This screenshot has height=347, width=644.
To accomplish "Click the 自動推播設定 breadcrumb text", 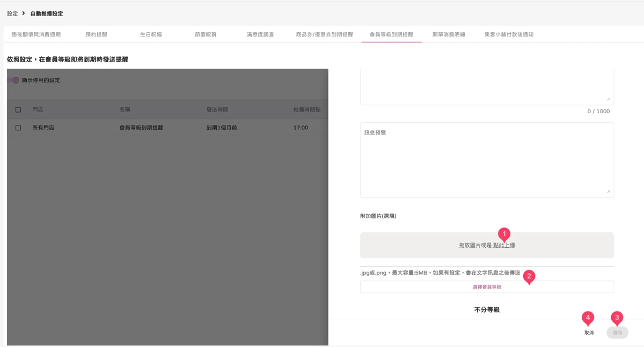I will (47, 13).
